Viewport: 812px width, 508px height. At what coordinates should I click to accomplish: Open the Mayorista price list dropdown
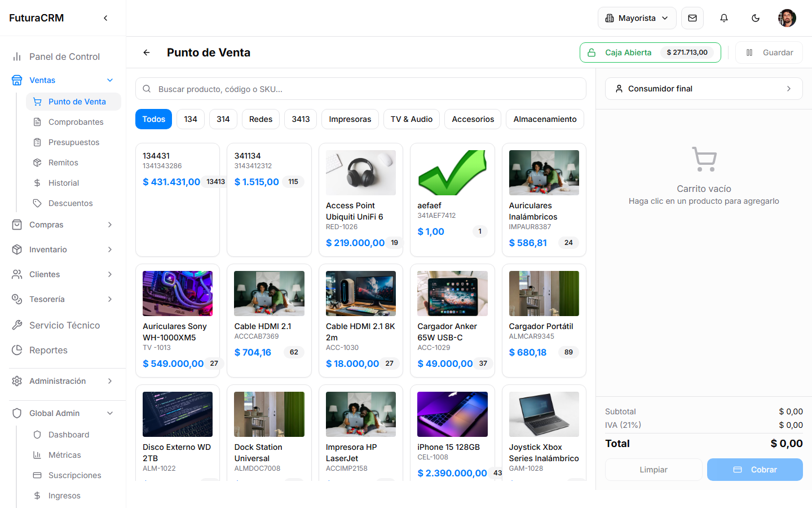(x=637, y=18)
